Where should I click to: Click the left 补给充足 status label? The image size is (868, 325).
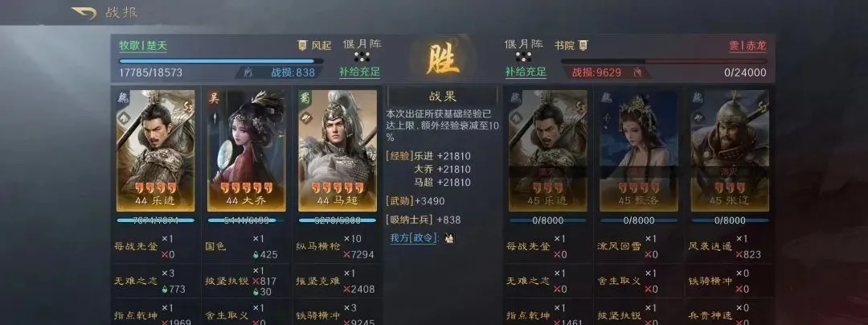(360, 72)
